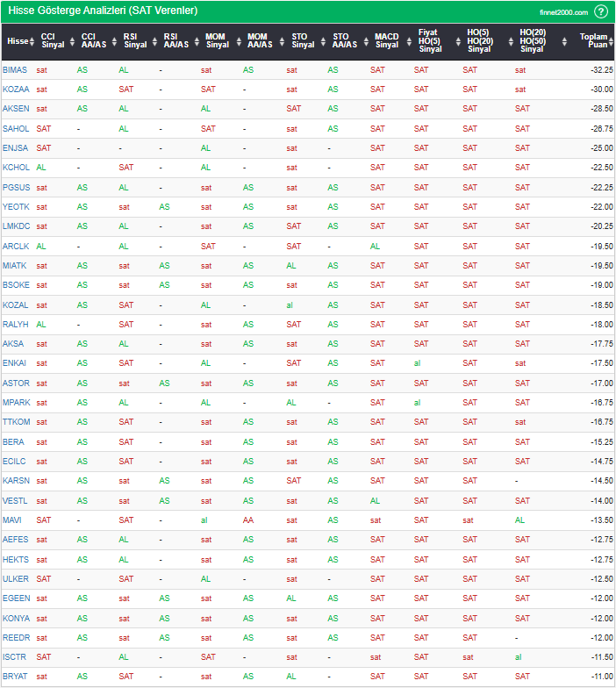The width and height of the screenshot is (616, 688).
Task: Select the PGSUS ticker
Action: 16,188
